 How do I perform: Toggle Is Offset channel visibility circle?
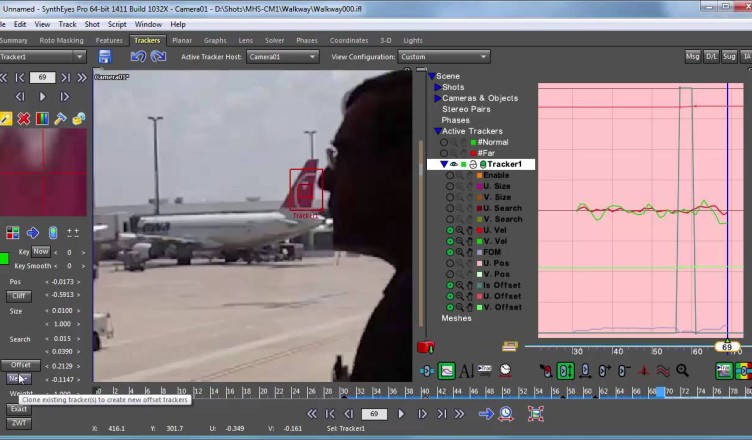(450, 285)
